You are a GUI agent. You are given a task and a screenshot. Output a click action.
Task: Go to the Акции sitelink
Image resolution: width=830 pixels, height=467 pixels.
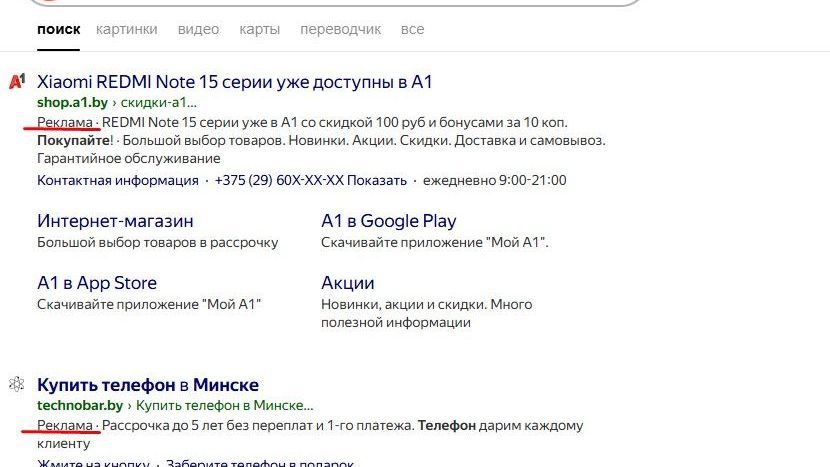tap(347, 283)
